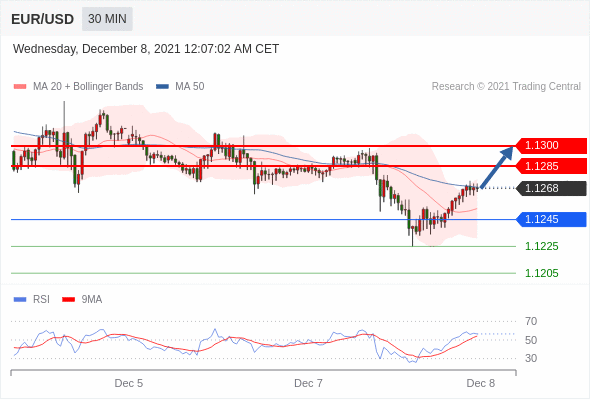Click the RSI legend label
This screenshot has width=590, height=400.
click(41, 300)
